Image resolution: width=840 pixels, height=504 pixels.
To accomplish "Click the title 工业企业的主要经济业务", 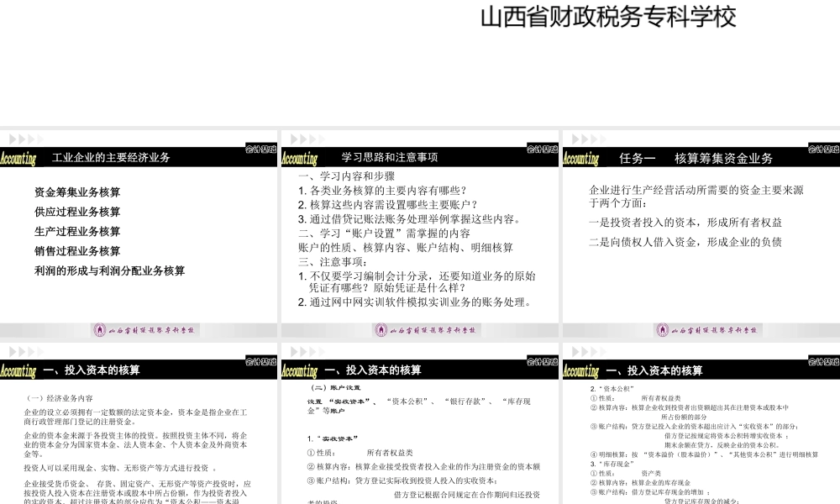I will [x=112, y=156].
